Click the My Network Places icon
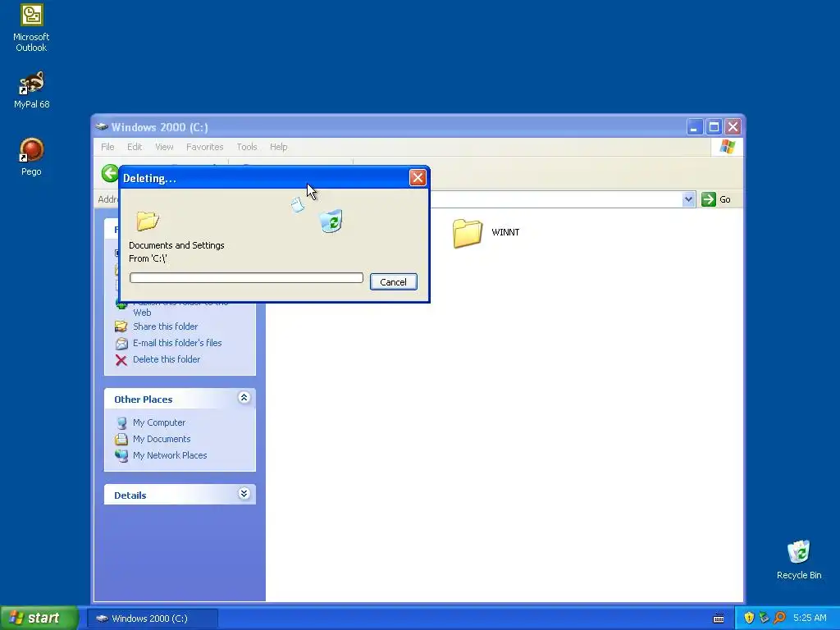Image resolution: width=840 pixels, height=630 pixels. [x=121, y=455]
